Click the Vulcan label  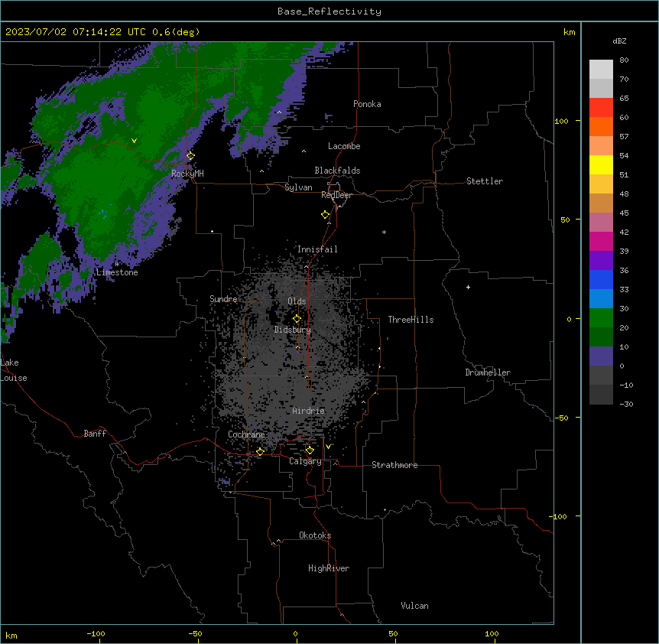(x=414, y=606)
